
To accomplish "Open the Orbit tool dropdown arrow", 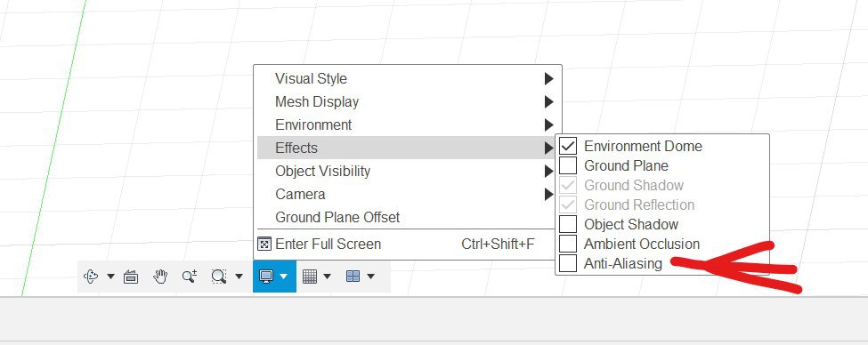I will click(110, 277).
